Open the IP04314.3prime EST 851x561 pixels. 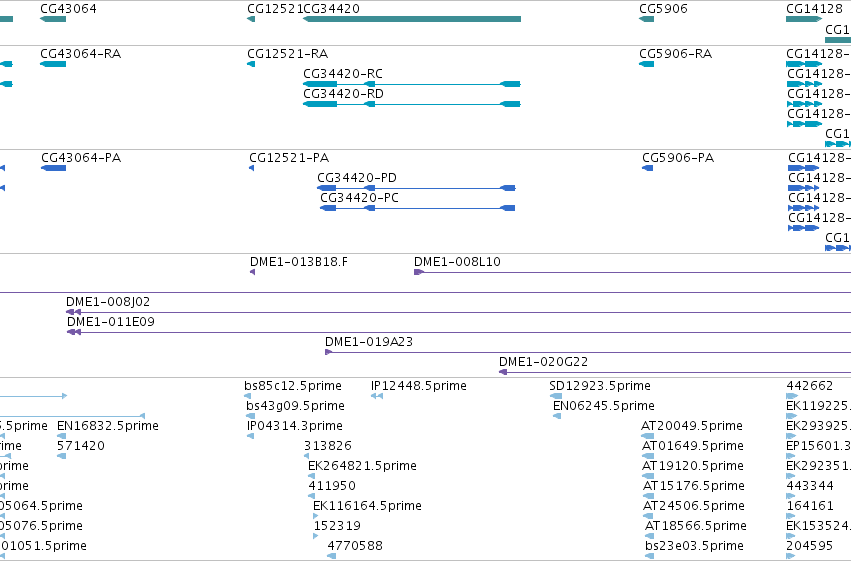[250, 436]
